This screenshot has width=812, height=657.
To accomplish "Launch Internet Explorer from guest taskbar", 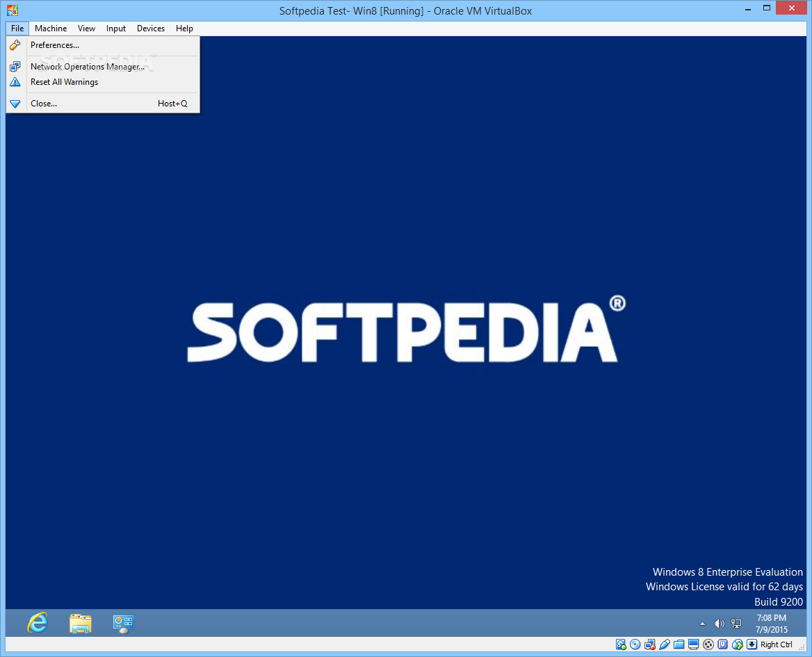I will [38, 623].
